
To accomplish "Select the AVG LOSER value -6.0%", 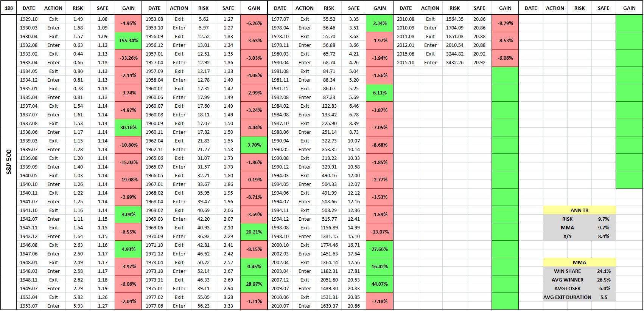I will point(604,288).
